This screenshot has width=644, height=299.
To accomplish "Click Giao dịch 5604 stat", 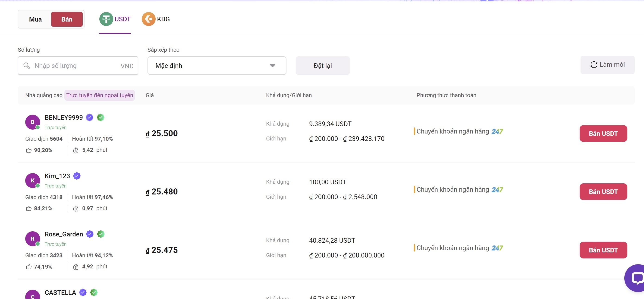I will 44,139.
